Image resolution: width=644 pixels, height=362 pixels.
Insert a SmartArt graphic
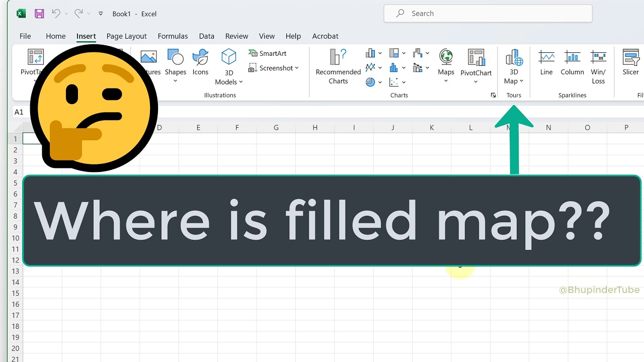pos(268,53)
